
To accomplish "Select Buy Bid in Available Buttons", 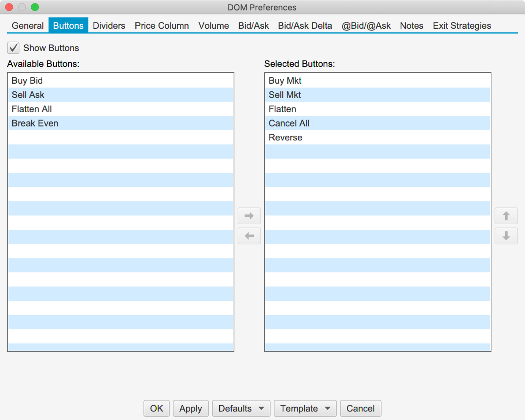I will pyautogui.click(x=27, y=81).
